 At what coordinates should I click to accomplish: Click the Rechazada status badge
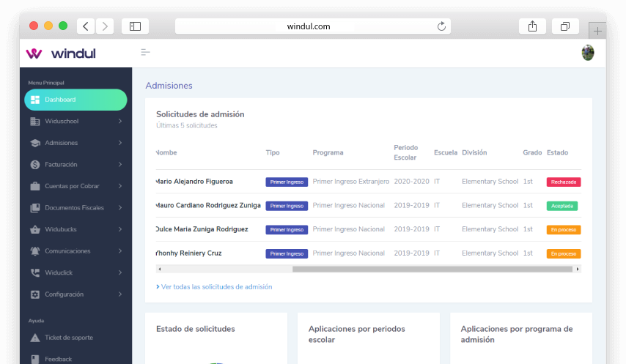(x=562, y=182)
